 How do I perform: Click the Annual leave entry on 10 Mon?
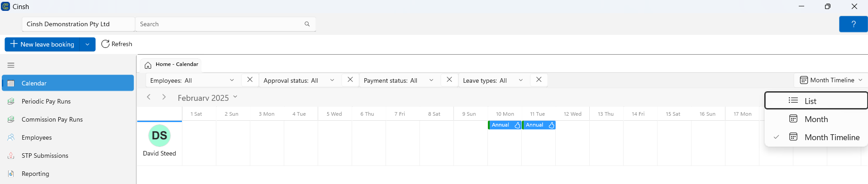[x=501, y=125]
